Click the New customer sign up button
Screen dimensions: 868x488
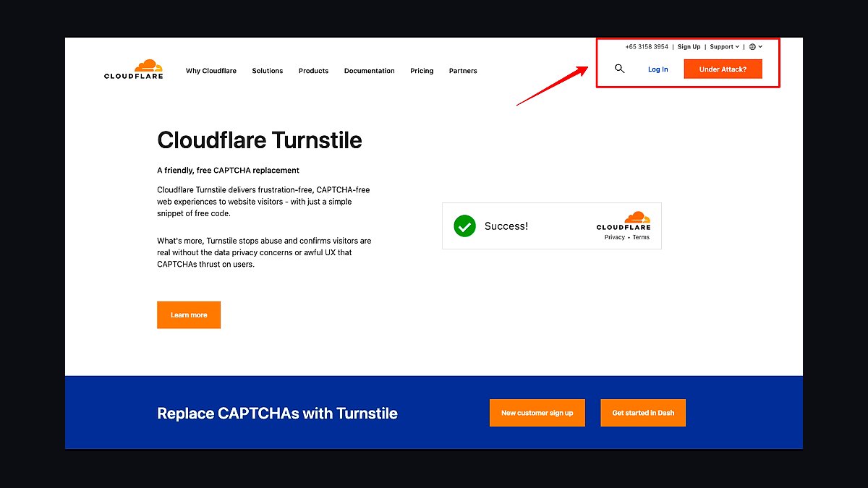[537, 413]
